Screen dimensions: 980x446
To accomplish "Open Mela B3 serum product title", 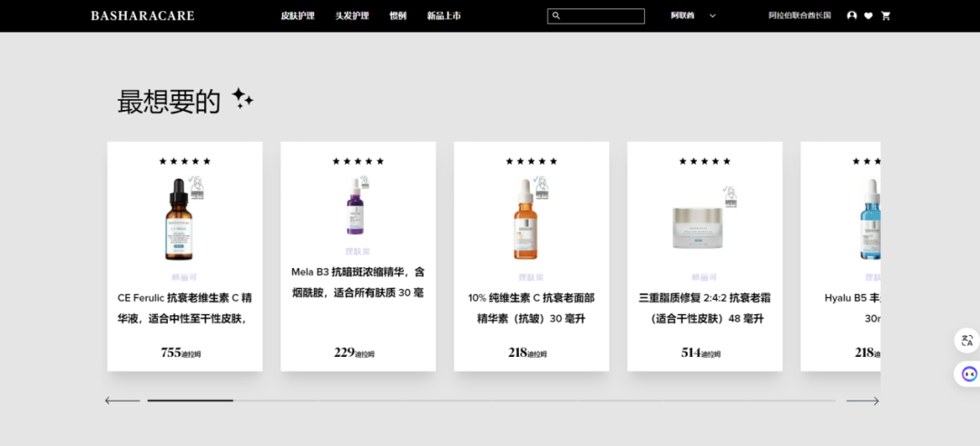I will click(x=358, y=282).
